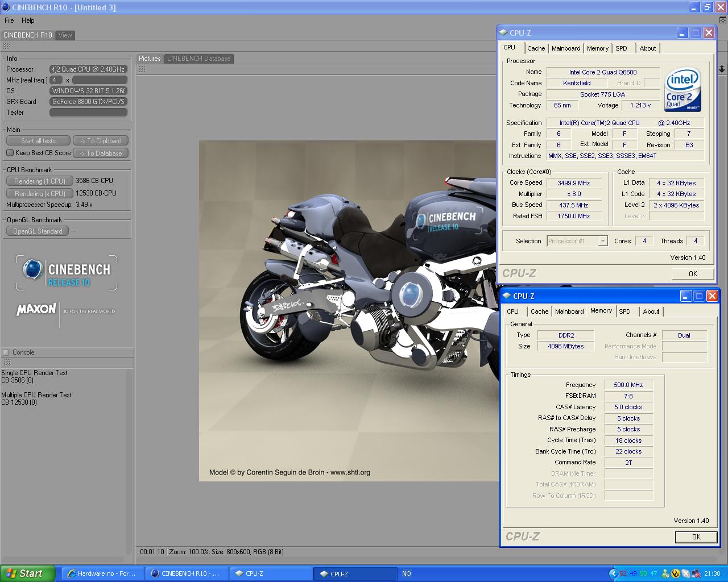Click the grip handle of the Console panel
Viewport: 728px width, 582px height.
pyautogui.click(x=6, y=363)
